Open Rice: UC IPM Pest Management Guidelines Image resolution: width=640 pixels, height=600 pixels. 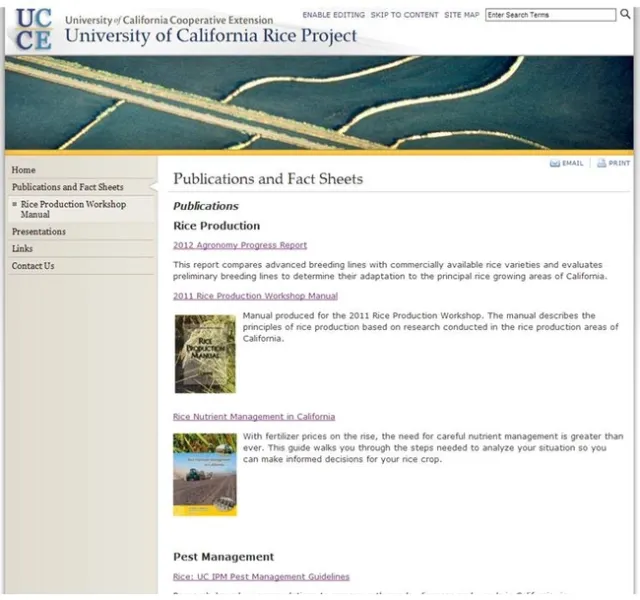click(261, 577)
